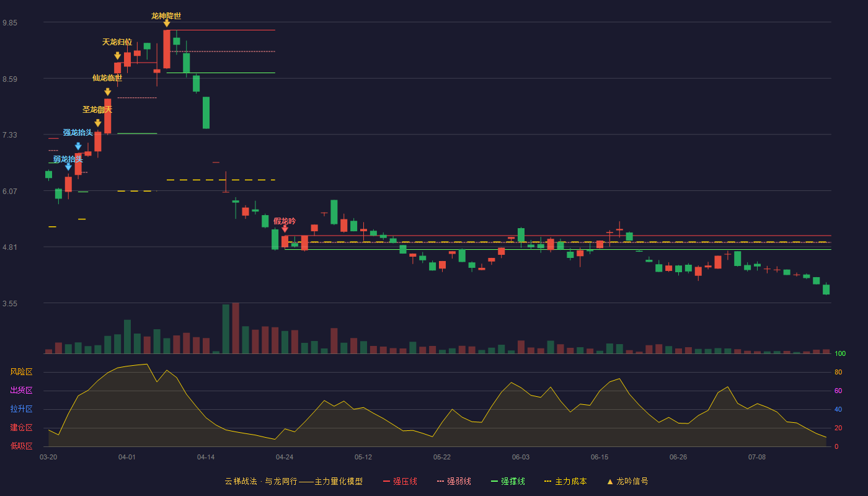Click the 06-03 date label
The image size is (868, 496).
click(x=521, y=457)
